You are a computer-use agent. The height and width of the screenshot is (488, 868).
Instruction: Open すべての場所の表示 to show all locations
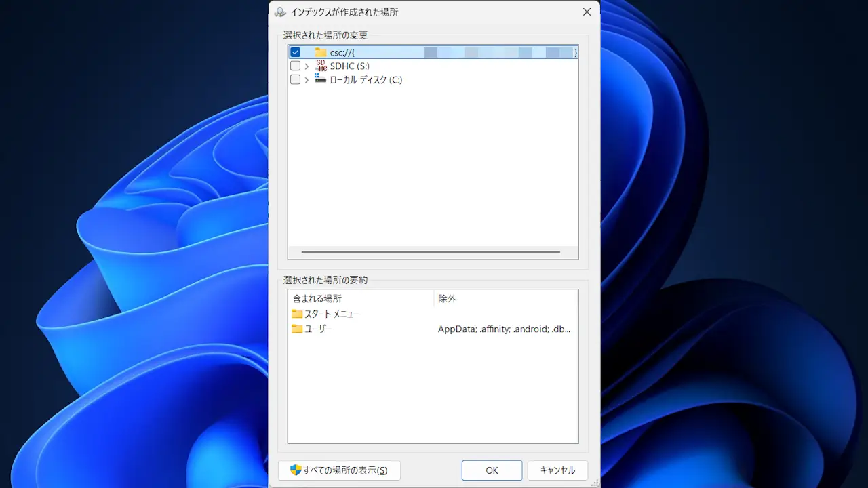339,470
